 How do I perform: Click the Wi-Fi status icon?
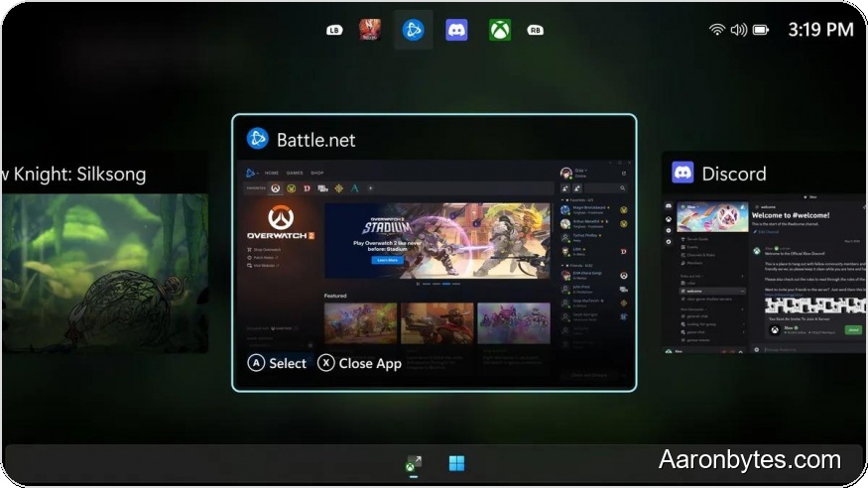[x=717, y=30]
